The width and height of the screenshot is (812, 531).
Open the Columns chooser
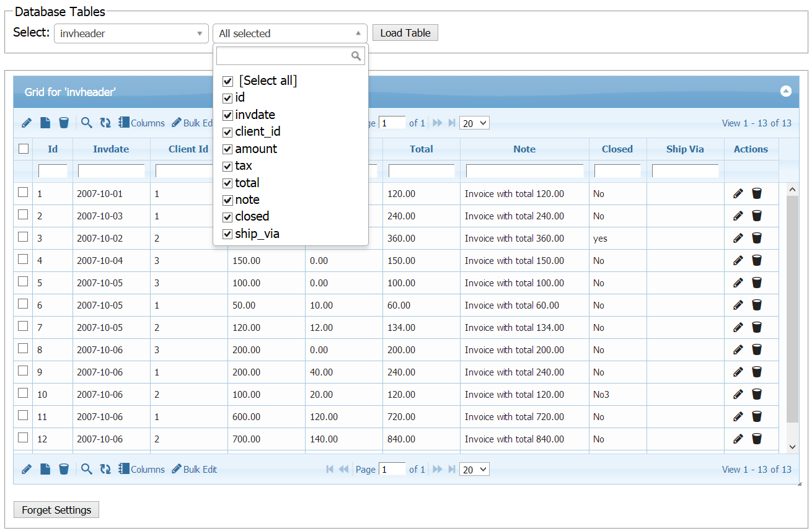141,122
